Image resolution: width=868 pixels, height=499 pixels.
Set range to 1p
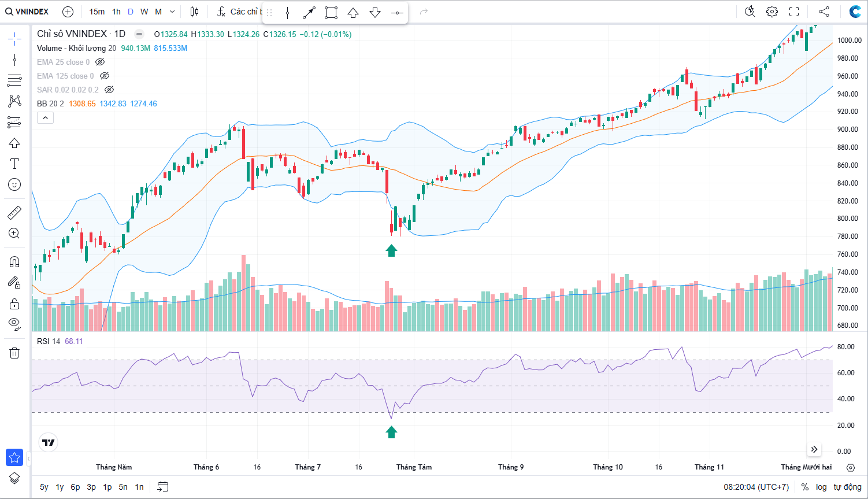tap(107, 487)
